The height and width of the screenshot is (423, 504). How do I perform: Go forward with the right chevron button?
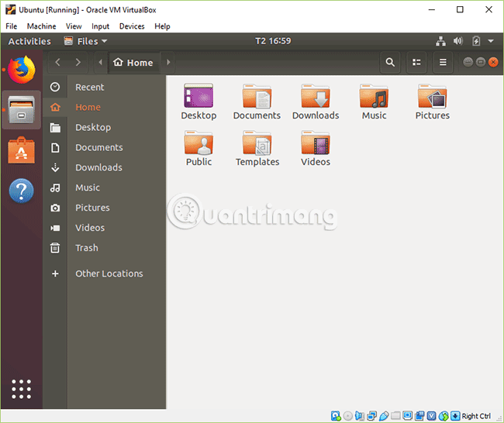(x=78, y=62)
